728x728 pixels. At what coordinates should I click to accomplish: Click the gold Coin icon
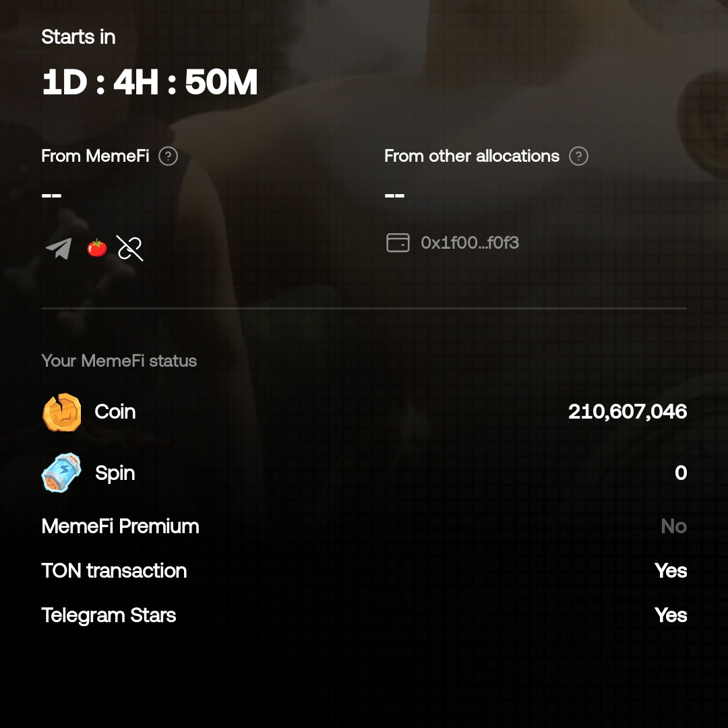click(x=62, y=412)
